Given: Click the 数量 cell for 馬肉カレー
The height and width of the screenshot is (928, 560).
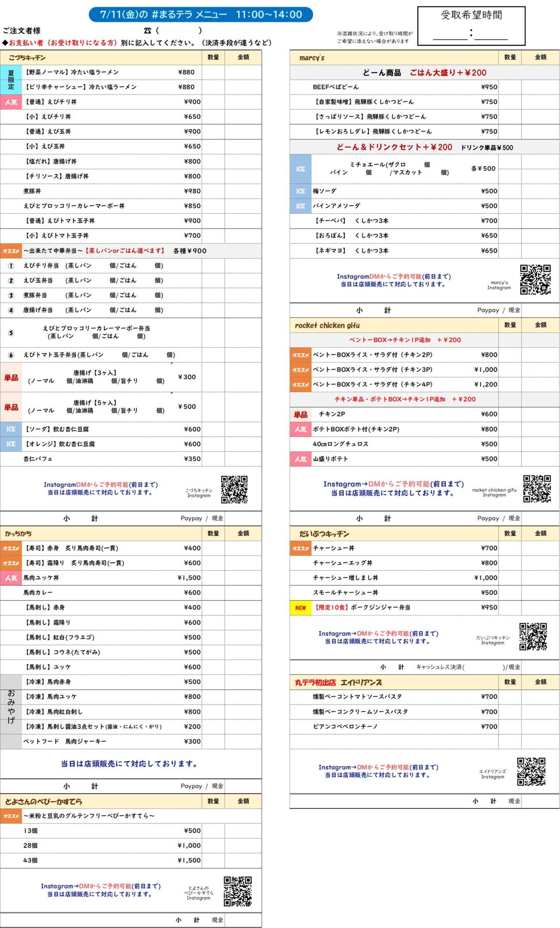Looking at the screenshot, I should click(213, 593).
